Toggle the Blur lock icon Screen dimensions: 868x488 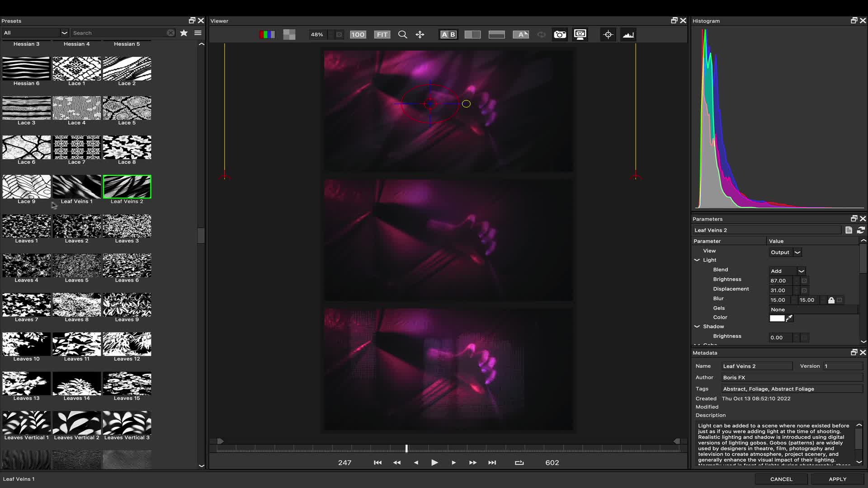[831, 300]
